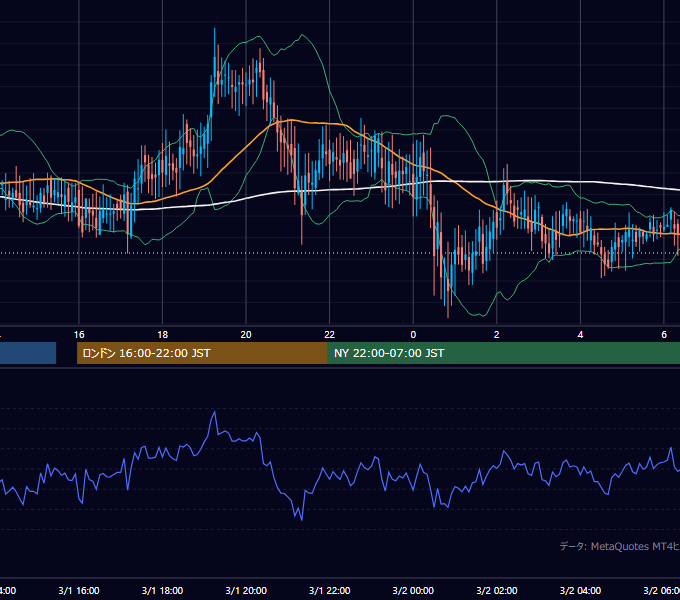The width and height of the screenshot is (680, 600).
Task: Click the '3/2 00:00' date label
Action: click(413, 591)
